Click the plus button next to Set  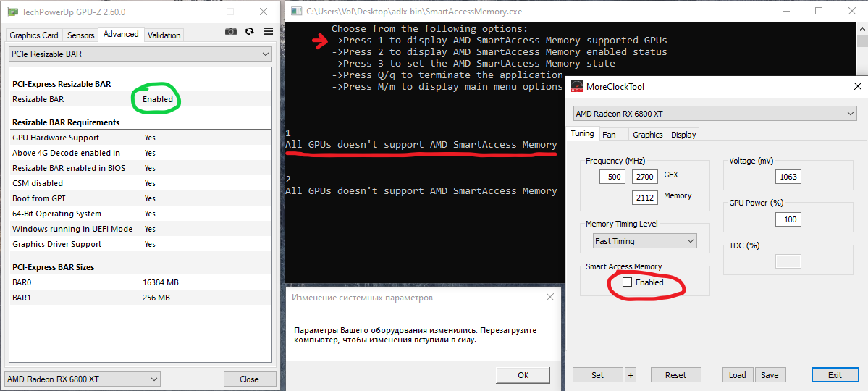[x=631, y=375]
